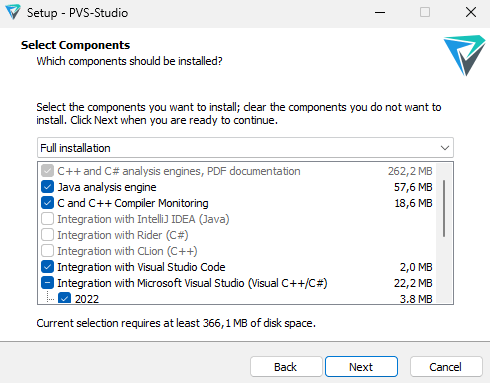Click the '262,2 MB' size value
Image resolution: width=490 pixels, height=383 pixels.
pos(410,171)
